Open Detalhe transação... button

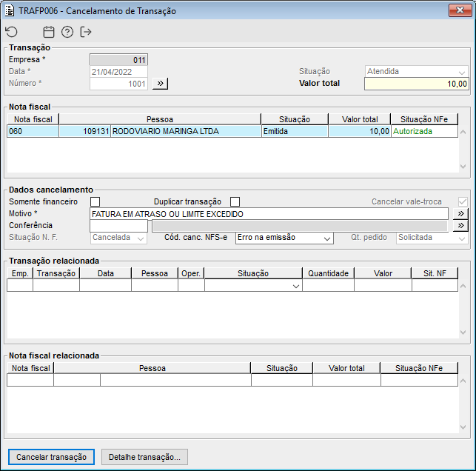[144, 457]
